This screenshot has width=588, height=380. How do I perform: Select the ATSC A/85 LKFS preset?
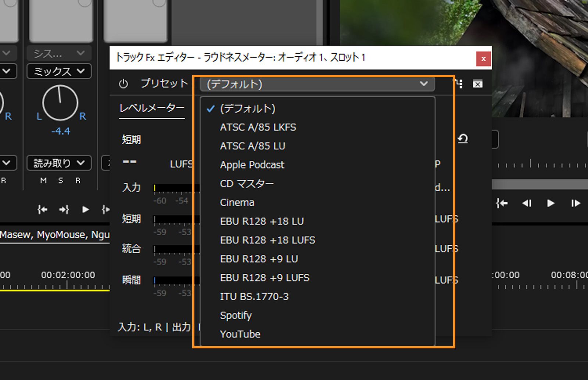pyautogui.click(x=318, y=127)
